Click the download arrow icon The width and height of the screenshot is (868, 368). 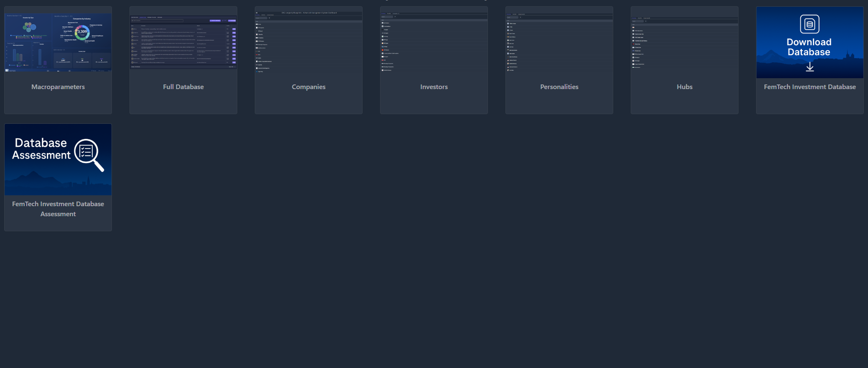810,67
